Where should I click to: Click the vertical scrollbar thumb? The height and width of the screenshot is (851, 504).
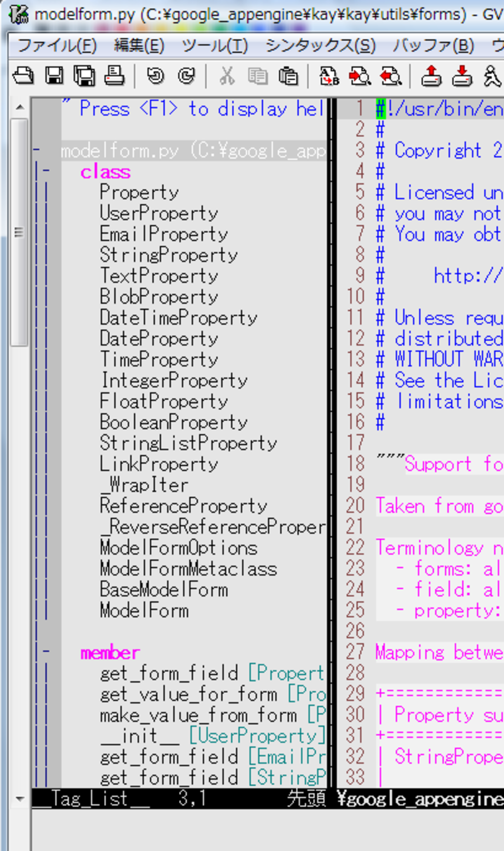tap(19, 232)
